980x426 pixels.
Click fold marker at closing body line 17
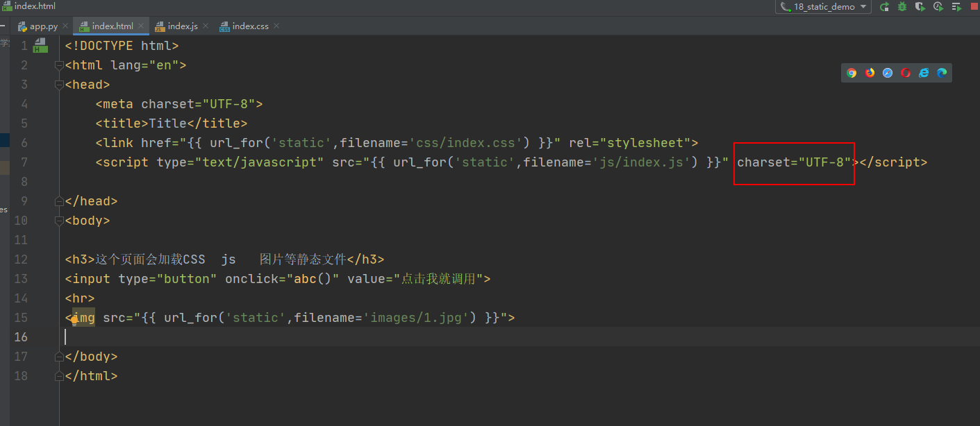coord(60,357)
